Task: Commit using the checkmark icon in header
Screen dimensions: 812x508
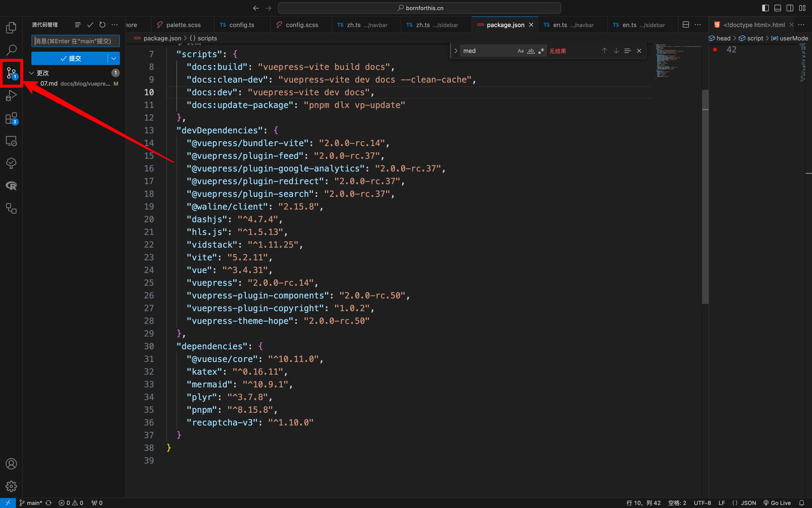Action: click(90, 25)
